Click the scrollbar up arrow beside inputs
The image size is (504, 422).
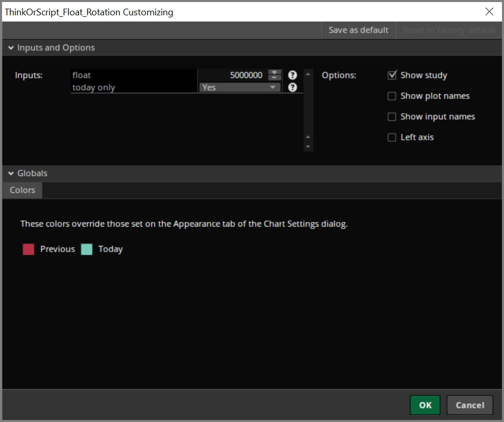pyautogui.click(x=308, y=73)
